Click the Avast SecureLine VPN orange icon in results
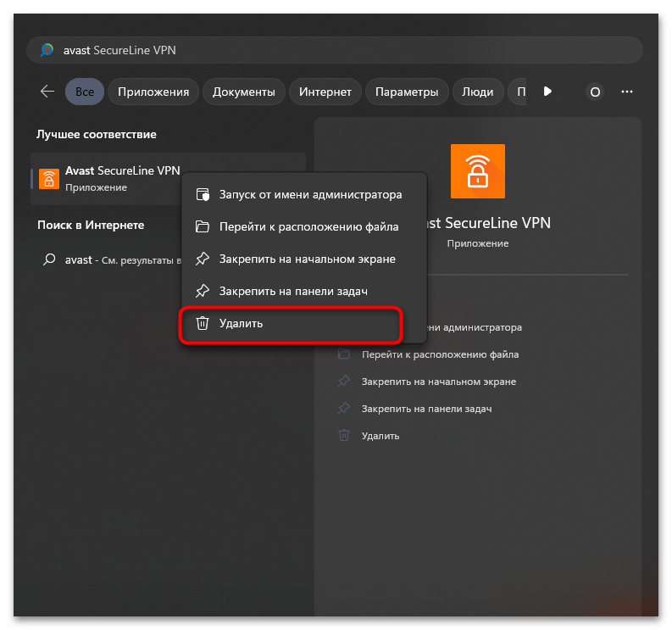Screen dimensions: 672x630 (49, 179)
